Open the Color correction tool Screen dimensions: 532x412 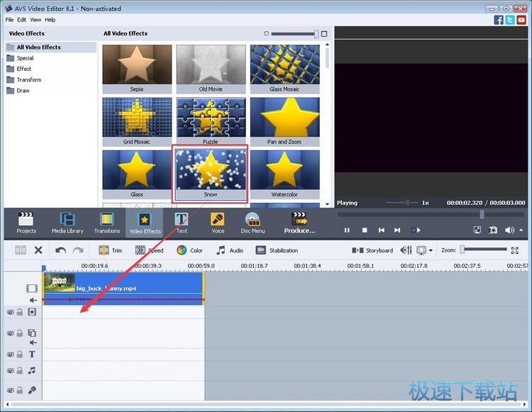point(189,250)
